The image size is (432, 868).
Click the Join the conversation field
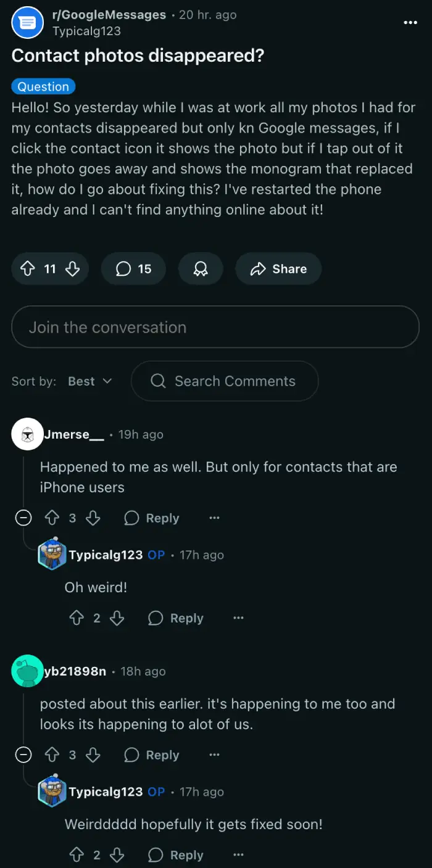click(215, 327)
